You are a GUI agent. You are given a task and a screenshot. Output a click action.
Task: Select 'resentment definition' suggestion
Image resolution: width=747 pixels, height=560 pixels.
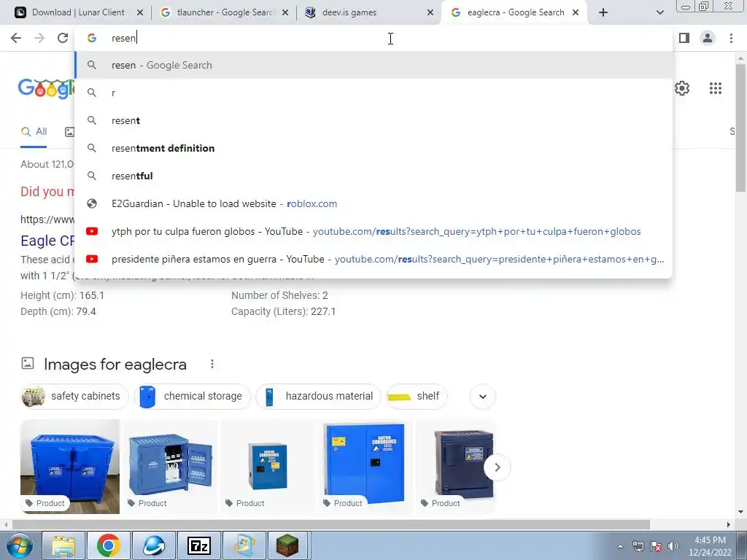[x=373, y=148]
